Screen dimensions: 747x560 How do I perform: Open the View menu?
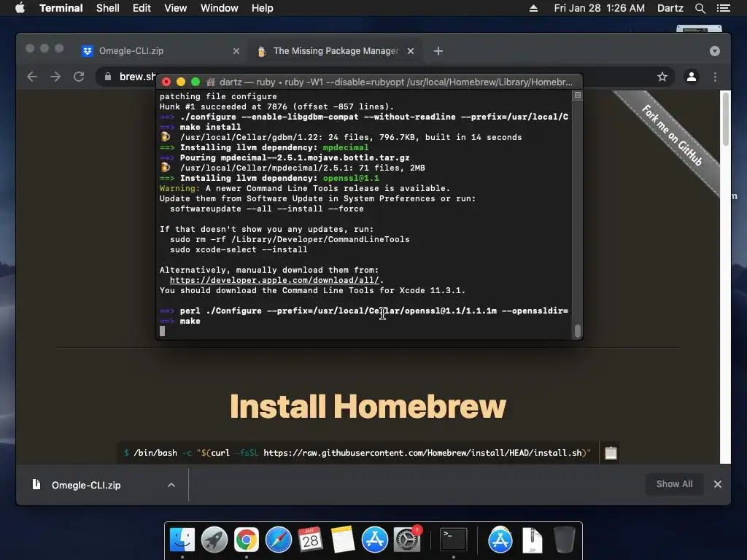point(175,8)
